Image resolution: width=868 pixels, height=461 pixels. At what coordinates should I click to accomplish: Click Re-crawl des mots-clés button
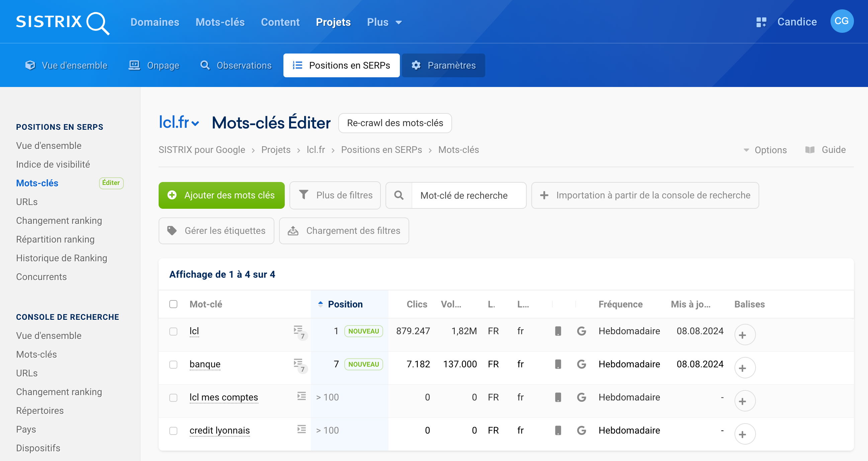395,123
